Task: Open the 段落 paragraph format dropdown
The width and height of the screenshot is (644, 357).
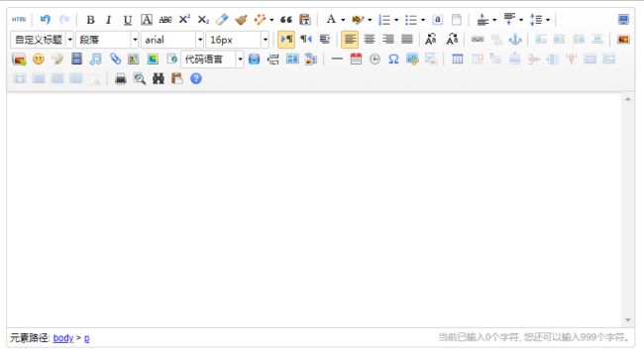Action: click(107, 40)
